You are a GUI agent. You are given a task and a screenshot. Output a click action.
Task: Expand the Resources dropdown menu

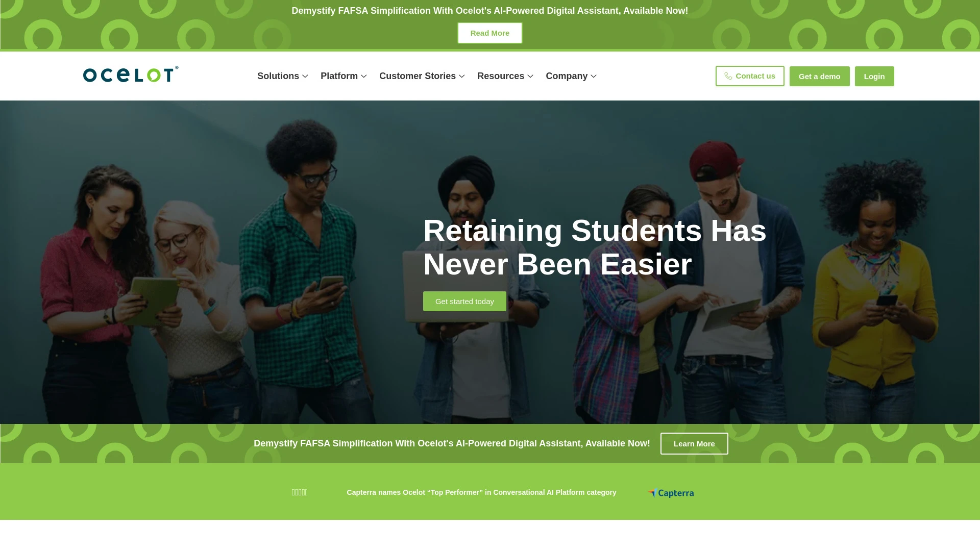505,76
